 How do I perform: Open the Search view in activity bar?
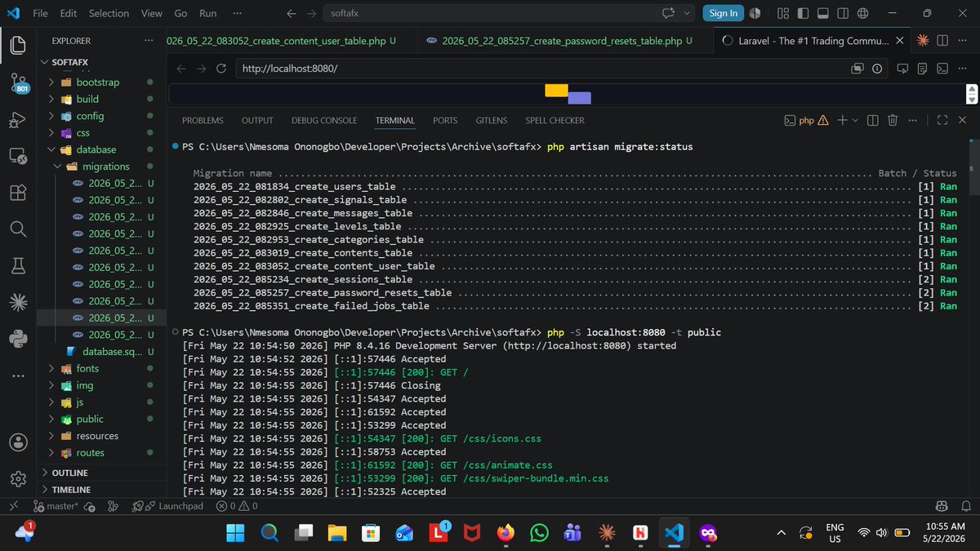(17, 229)
